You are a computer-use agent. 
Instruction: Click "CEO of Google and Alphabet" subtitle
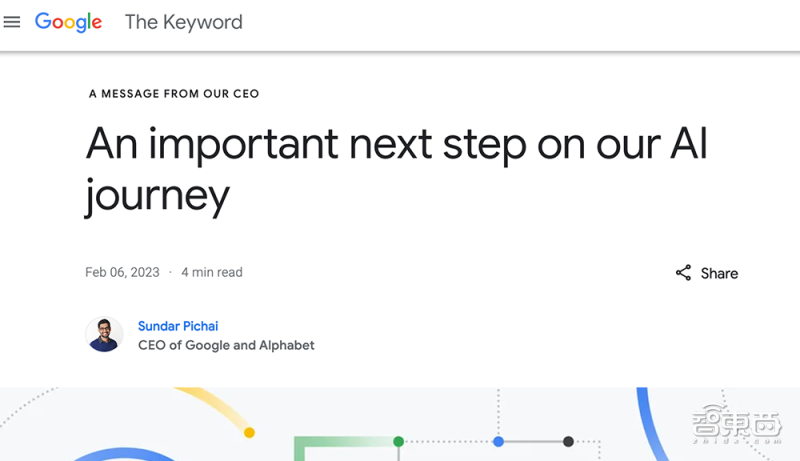click(226, 345)
